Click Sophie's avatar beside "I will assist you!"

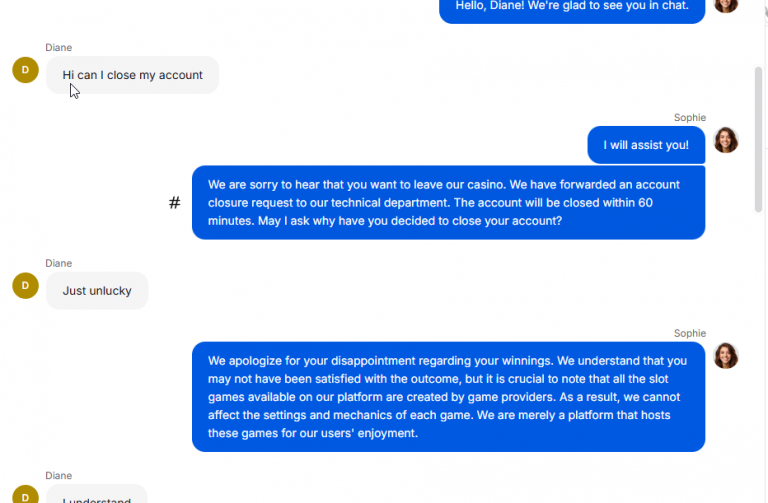coord(726,140)
